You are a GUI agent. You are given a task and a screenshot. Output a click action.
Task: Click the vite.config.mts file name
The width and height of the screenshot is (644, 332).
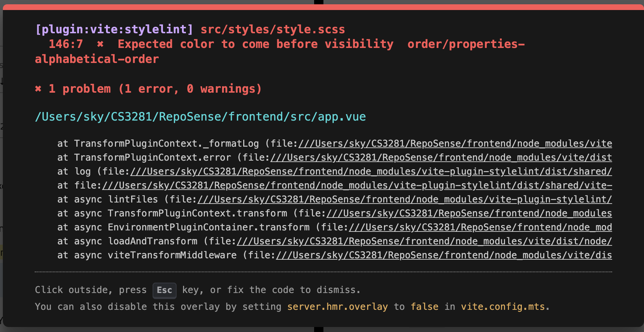(503, 307)
